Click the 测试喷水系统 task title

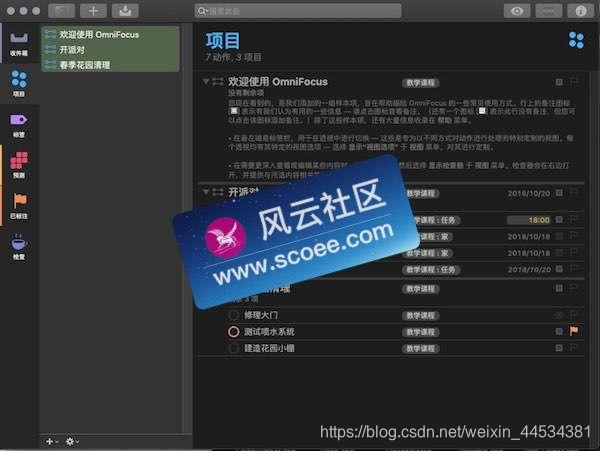click(269, 332)
